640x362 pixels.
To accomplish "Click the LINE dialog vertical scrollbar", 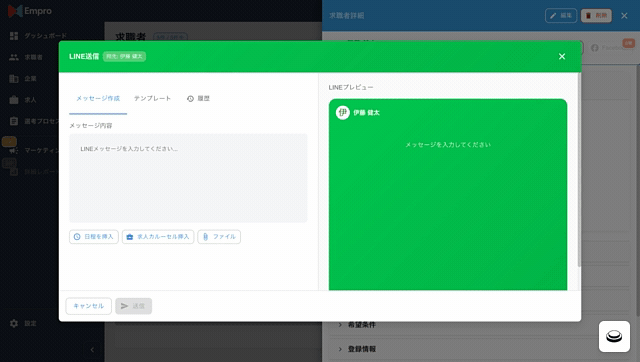I will click(579, 171).
